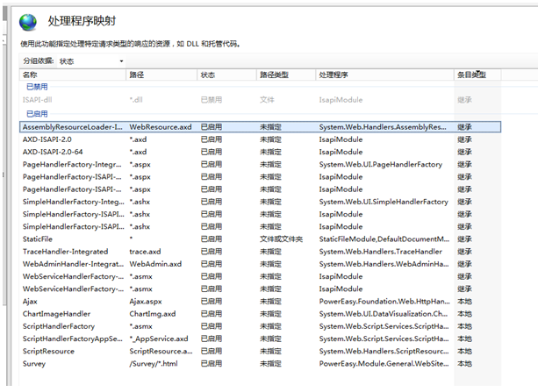Collapse the 已禁用 group header

point(37,88)
